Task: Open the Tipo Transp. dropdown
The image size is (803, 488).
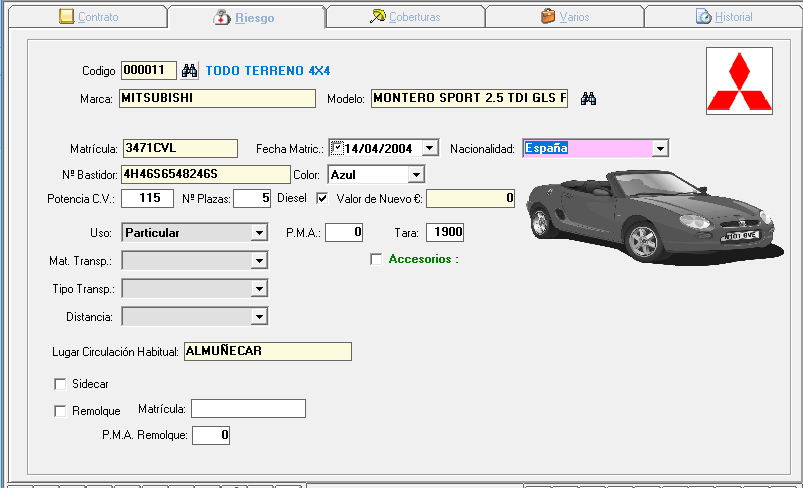Action: pyautogui.click(x=259, y=289)
